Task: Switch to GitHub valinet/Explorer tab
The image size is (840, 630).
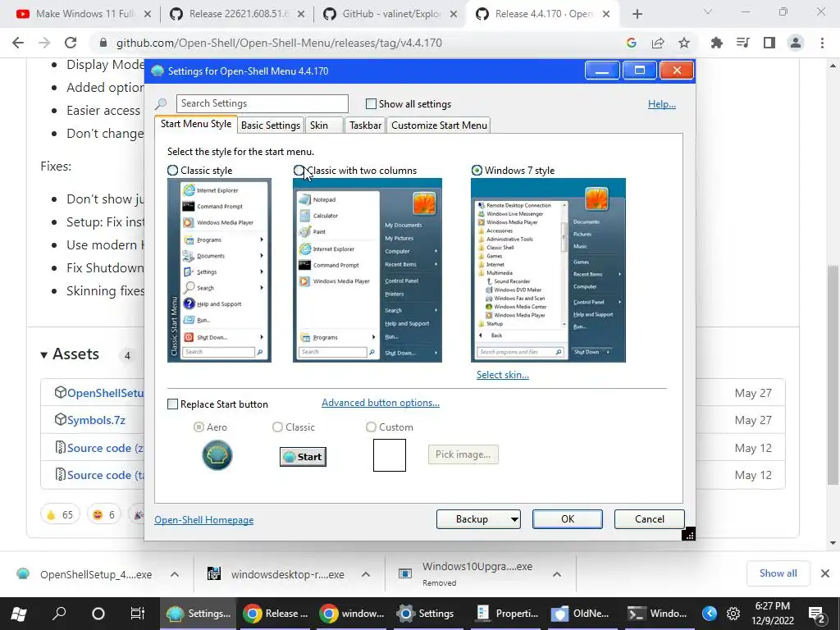Action: pos(390,14)
